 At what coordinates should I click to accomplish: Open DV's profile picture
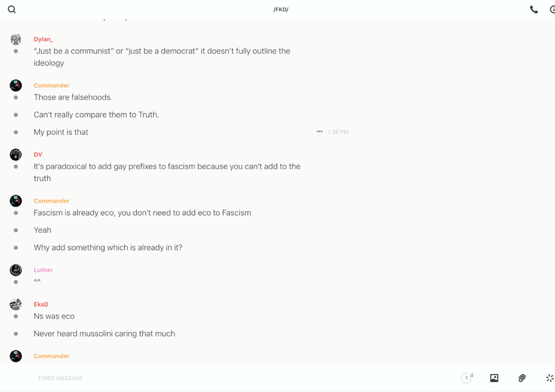(x=16, y=155)
